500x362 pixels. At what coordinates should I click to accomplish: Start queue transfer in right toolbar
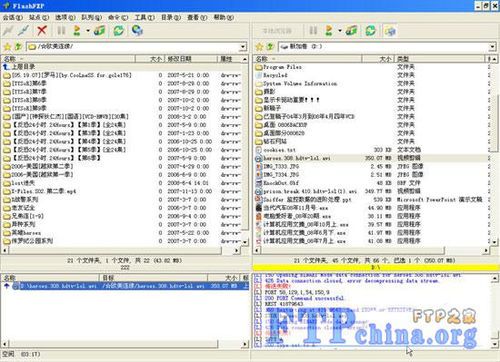coord(329,31)
